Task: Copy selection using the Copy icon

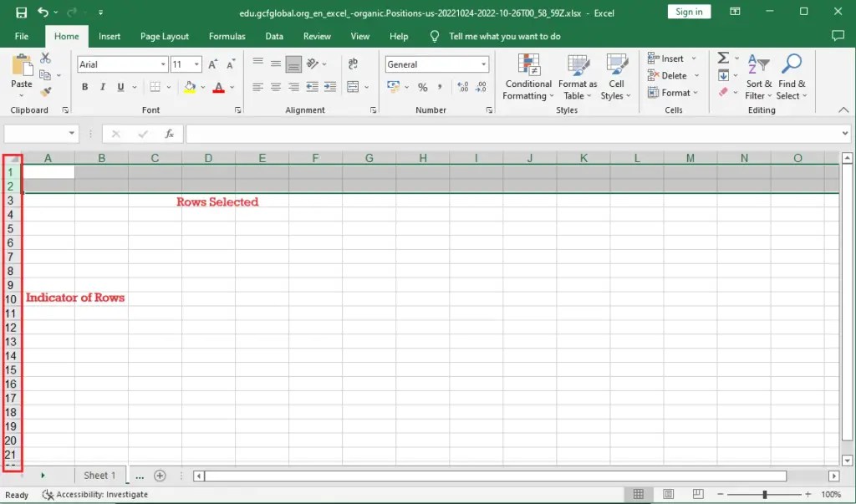Action: (x=45, y=75)
